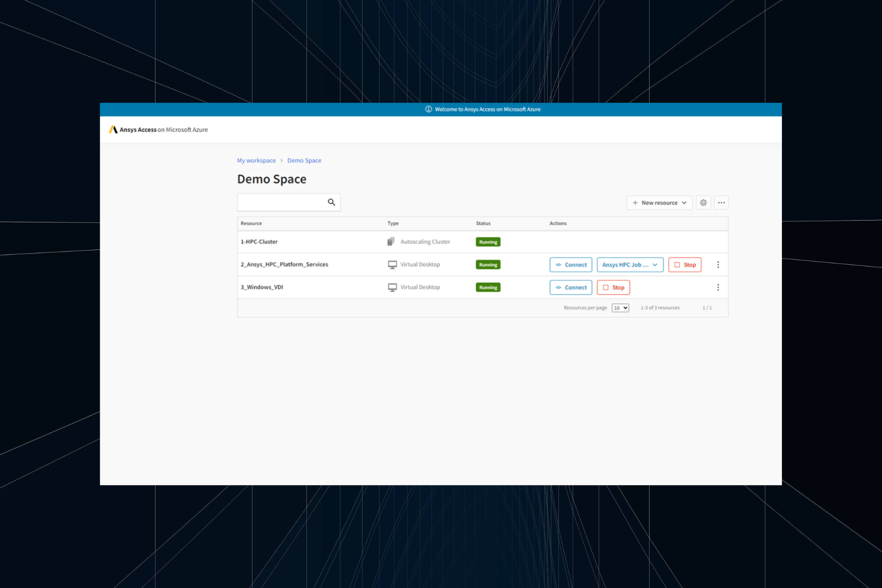
Task: Open the Resources per page selector
Action: 620,308
